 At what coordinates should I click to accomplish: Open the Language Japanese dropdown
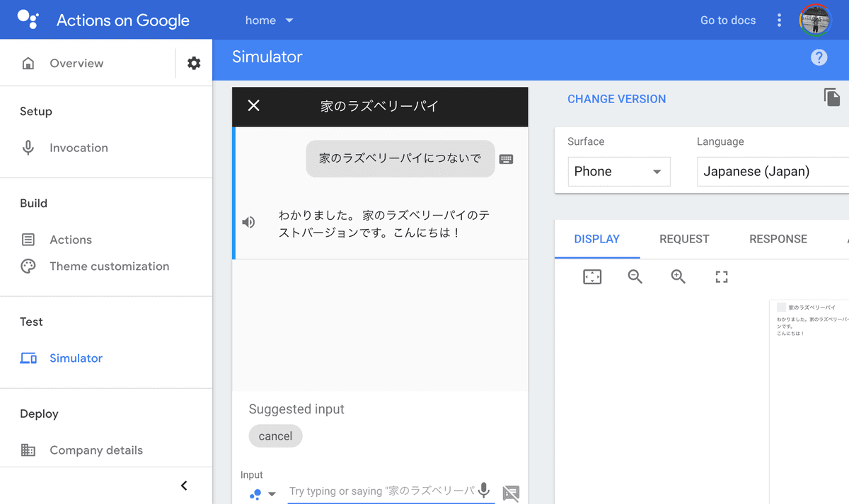pyautogui.click(x=771, y=172)
